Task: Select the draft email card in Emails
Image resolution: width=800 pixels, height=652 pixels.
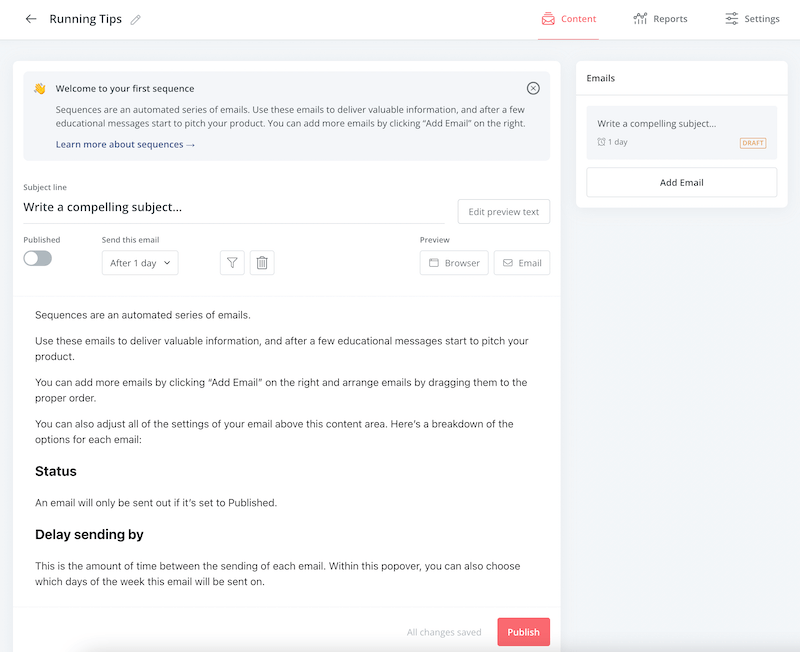Action: (681, 132)
